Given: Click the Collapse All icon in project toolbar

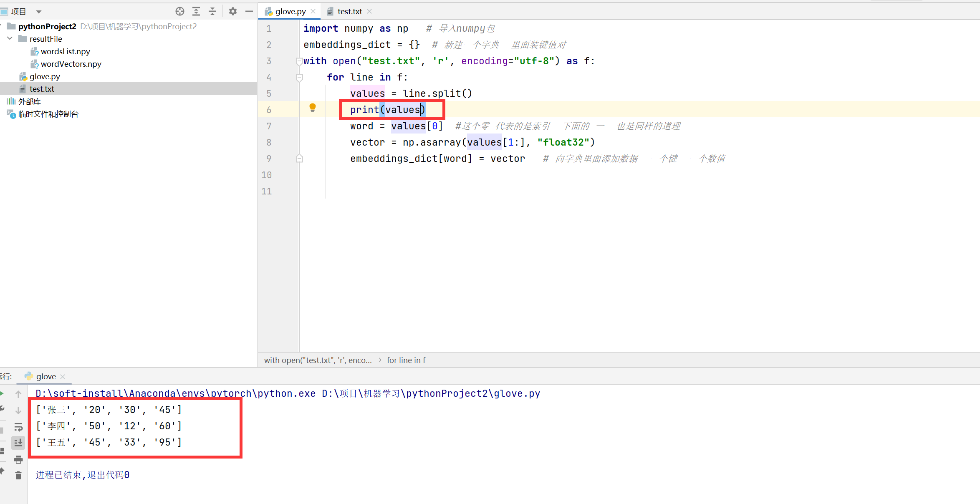Looking at the screenshot, I should click(x=212, y=11).
